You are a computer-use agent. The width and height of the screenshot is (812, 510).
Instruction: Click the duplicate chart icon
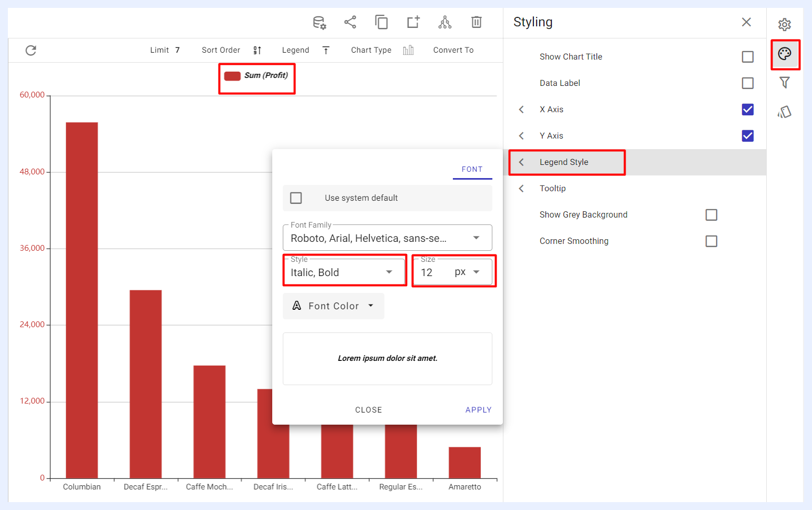coord(381,22)
